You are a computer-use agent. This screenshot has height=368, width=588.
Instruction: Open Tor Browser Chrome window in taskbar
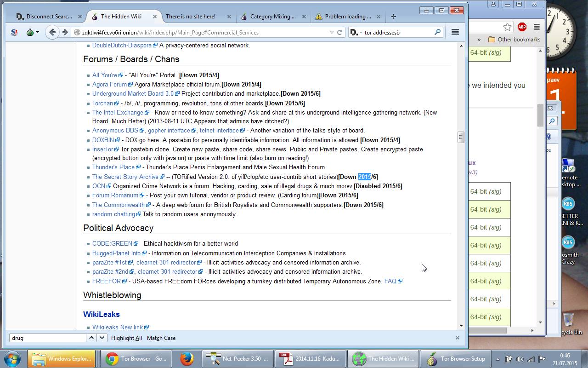[x=136, y=359]
